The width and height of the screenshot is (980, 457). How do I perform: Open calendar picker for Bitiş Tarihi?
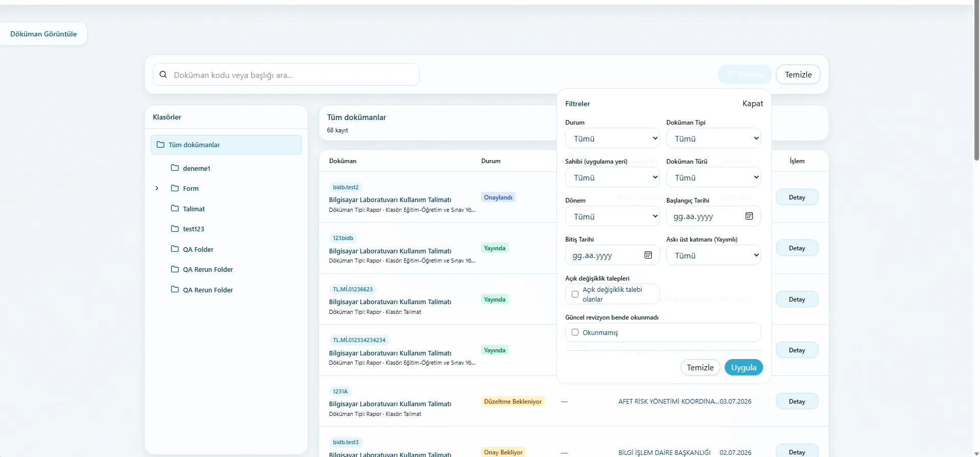[x=648, y=255]
